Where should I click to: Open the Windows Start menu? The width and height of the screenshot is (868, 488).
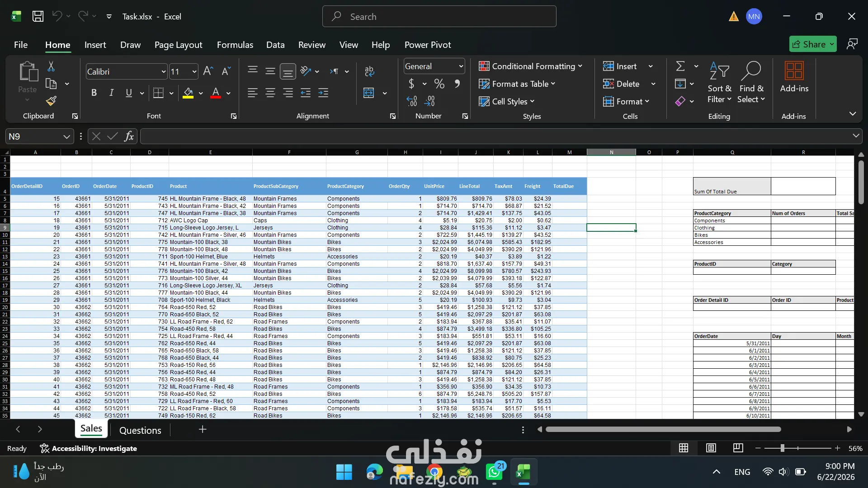point(344,472)
